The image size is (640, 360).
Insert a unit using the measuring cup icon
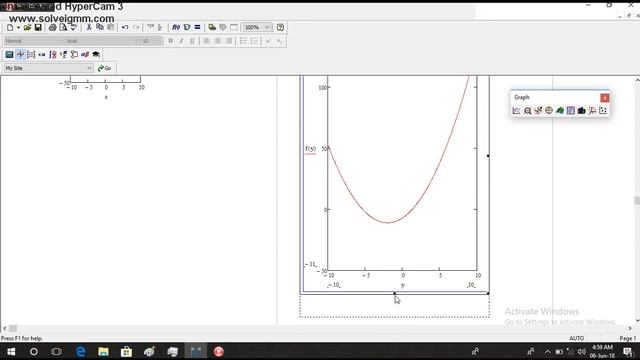point(187,27)
